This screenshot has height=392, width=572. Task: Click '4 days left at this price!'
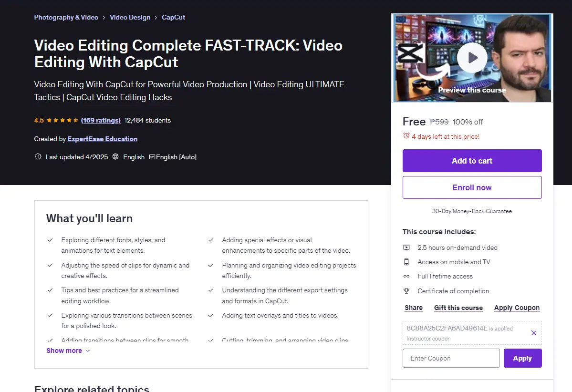[446, 136]
